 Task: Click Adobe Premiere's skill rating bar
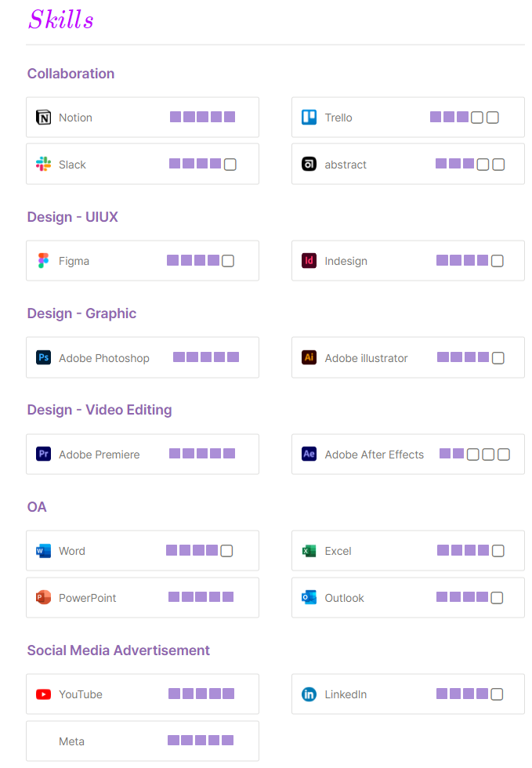[x=202, y=454]
